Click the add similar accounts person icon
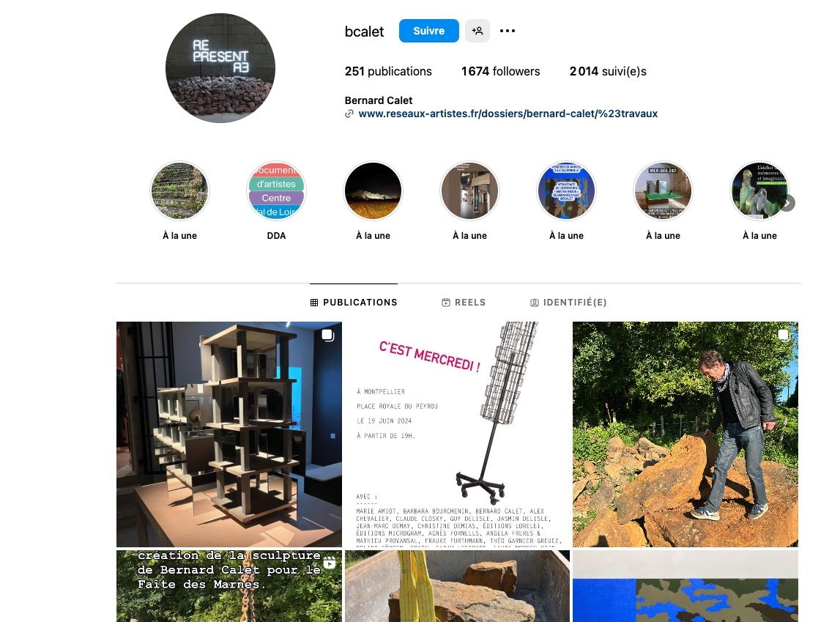Image resolution: width=840 pixels, height=622 pixels. pos(477,31)
